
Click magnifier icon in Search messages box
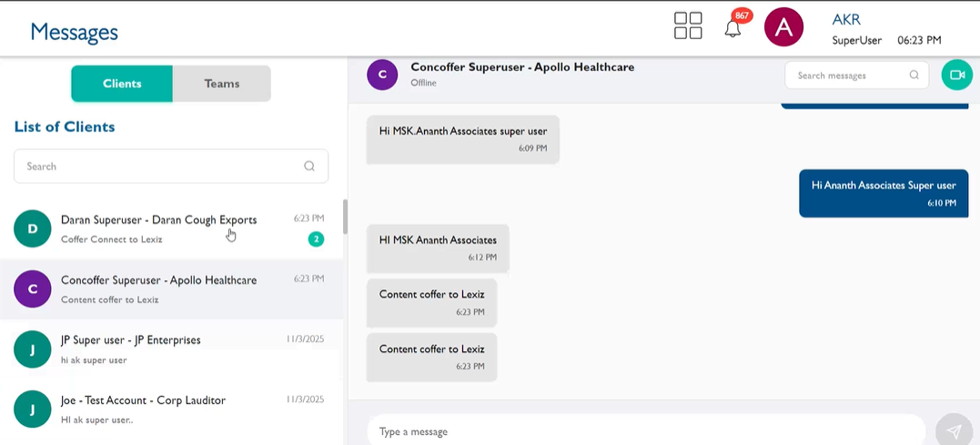point(914,76)
